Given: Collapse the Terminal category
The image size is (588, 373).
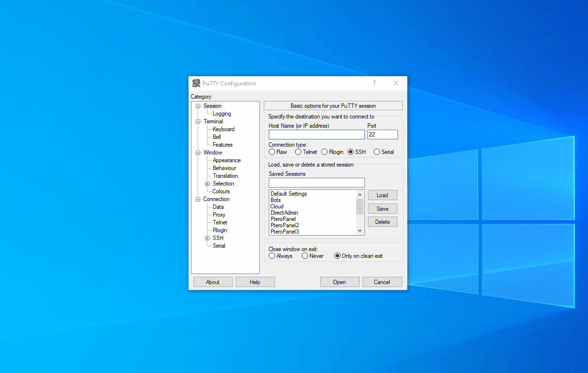Looking at the screenshot, I should pyautogui.click(x=198, y=121).
